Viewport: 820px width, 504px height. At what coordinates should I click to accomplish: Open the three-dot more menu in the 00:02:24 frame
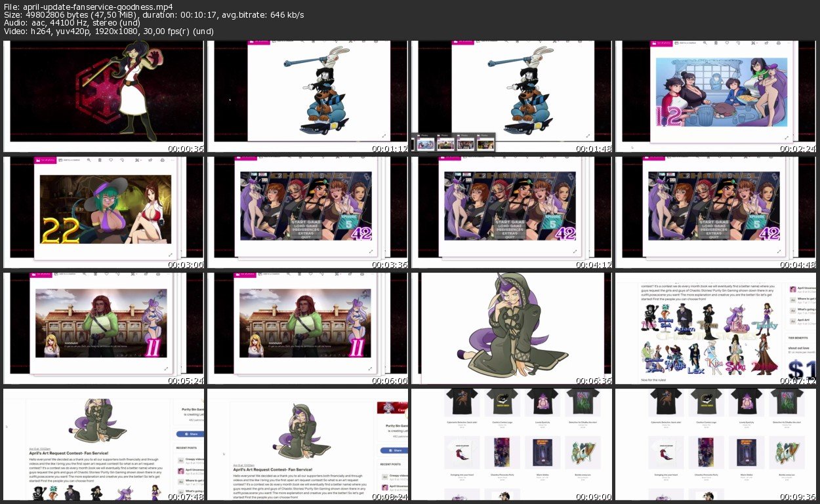(x=789, y=43)
